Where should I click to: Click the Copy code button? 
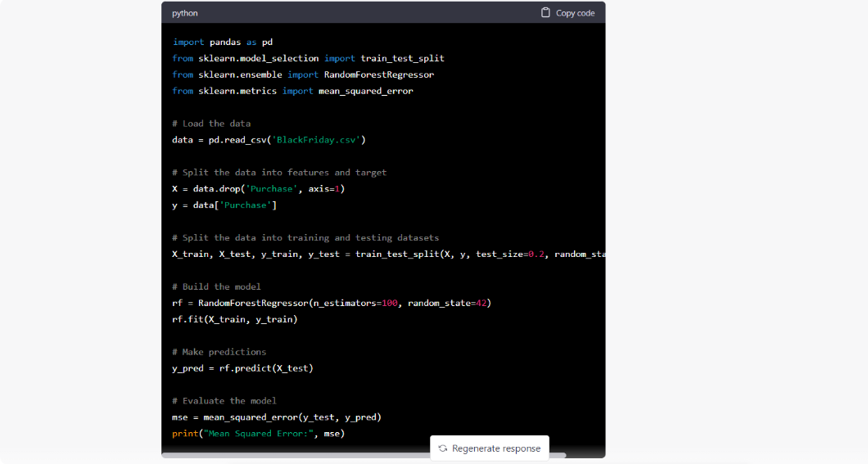click(567, 13)
